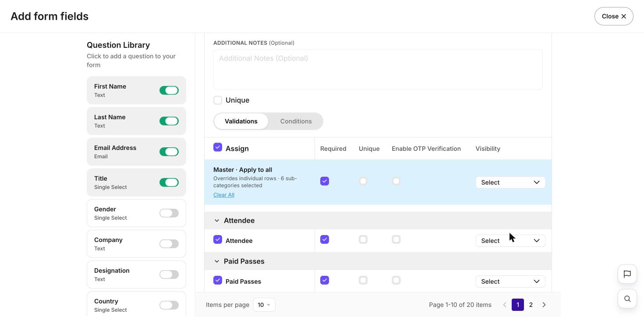
Task: Turn off the Title question switch
Action: coord(169,182)
